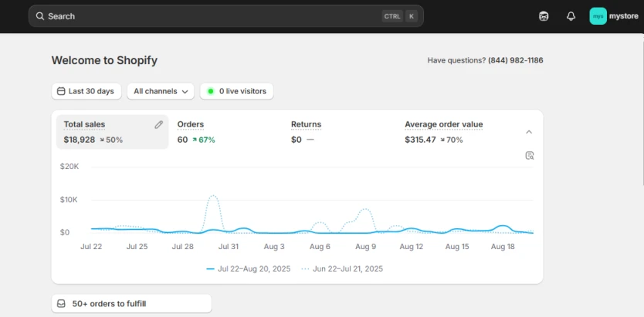Click the magnifier icon in search bar
644x317 pixels.
point(40,16)
